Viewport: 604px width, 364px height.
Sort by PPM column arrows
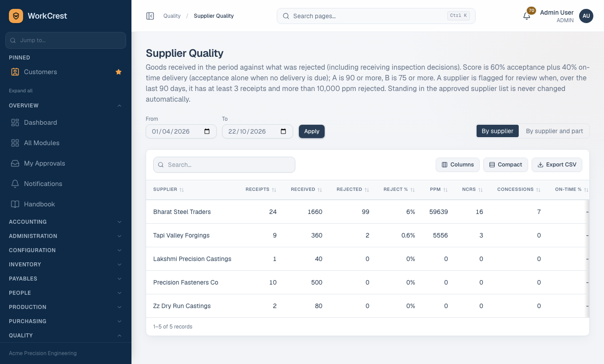pos(445,190)
